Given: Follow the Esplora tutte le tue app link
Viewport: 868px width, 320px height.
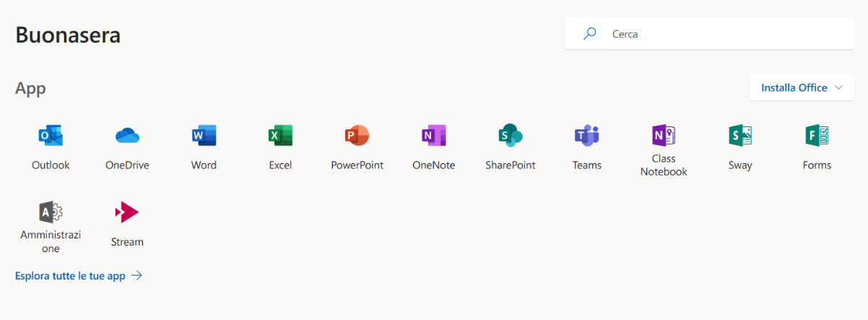Looking at the screenshot, I should pos(79,275).
